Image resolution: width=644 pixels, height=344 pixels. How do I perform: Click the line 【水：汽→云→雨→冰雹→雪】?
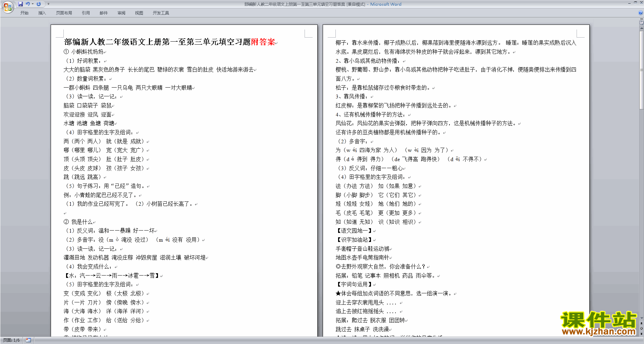111,276
